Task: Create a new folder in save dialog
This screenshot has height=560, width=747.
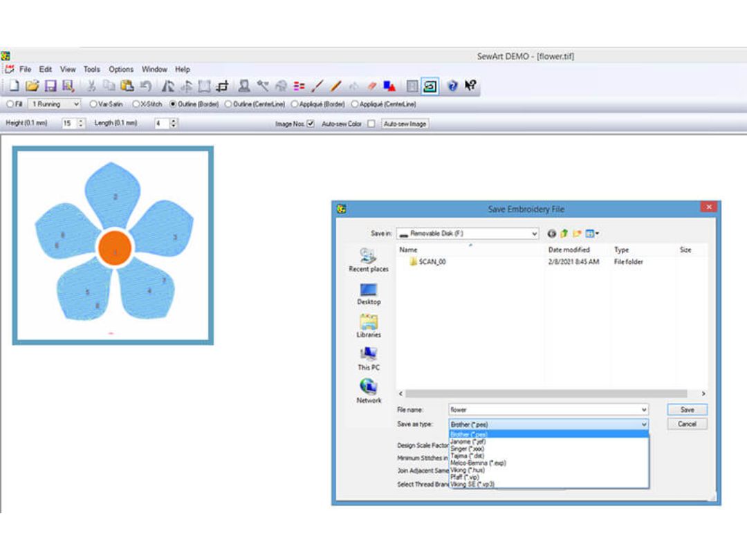Action: [x=577, y=234]
